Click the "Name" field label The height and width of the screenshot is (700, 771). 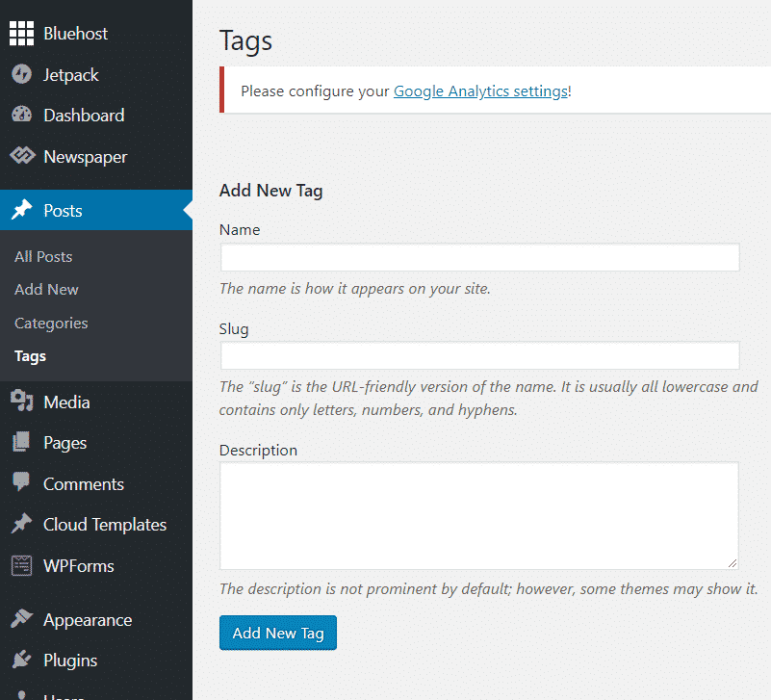[240, 230]
